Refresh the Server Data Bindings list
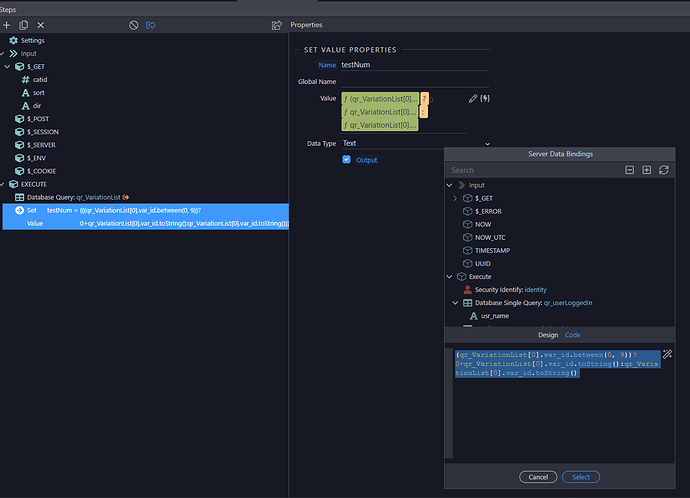This screenshot has width=690, height=498. pyautogui.click(x=664, y=170)
